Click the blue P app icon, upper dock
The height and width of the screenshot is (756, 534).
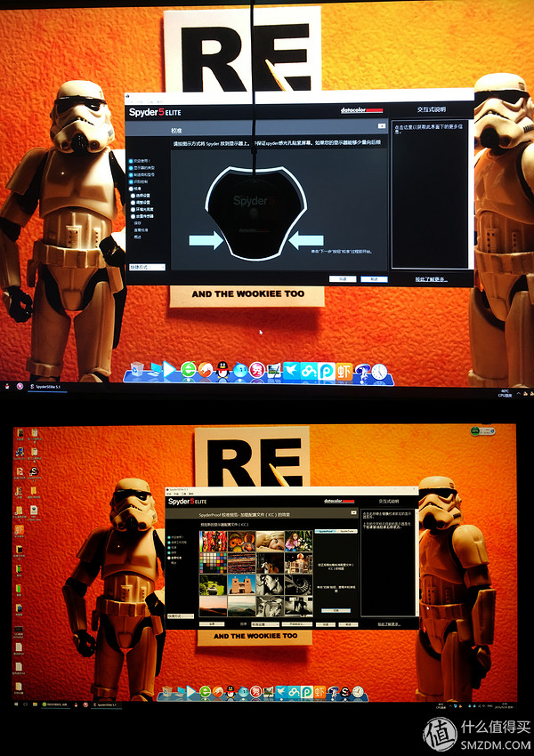(x=326, y=370)
